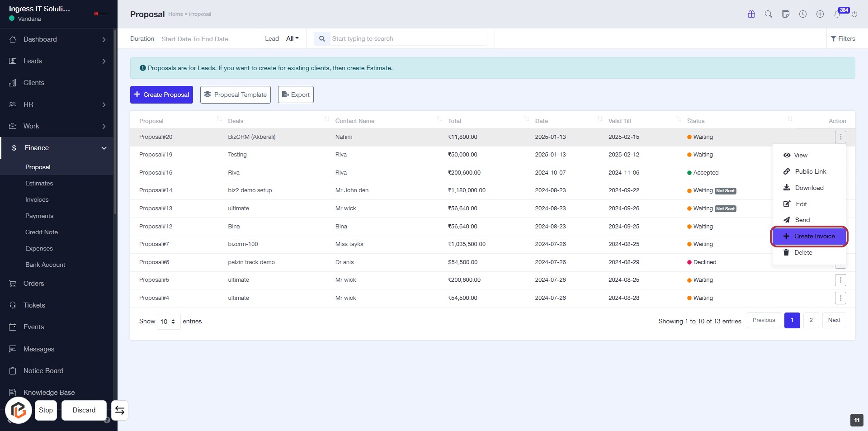Screen dimensions: 868x431
Task: Go to page 2 of proposals
Action: (x=811, y=320)
